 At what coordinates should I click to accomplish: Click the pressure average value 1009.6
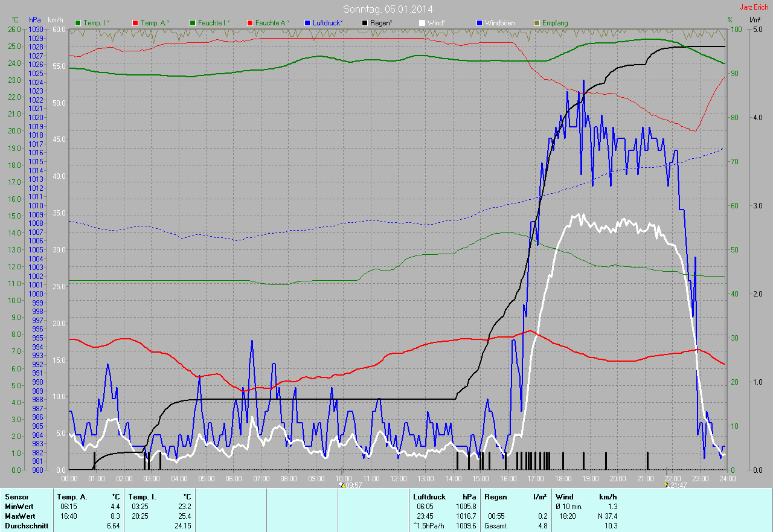click(466, 525)
